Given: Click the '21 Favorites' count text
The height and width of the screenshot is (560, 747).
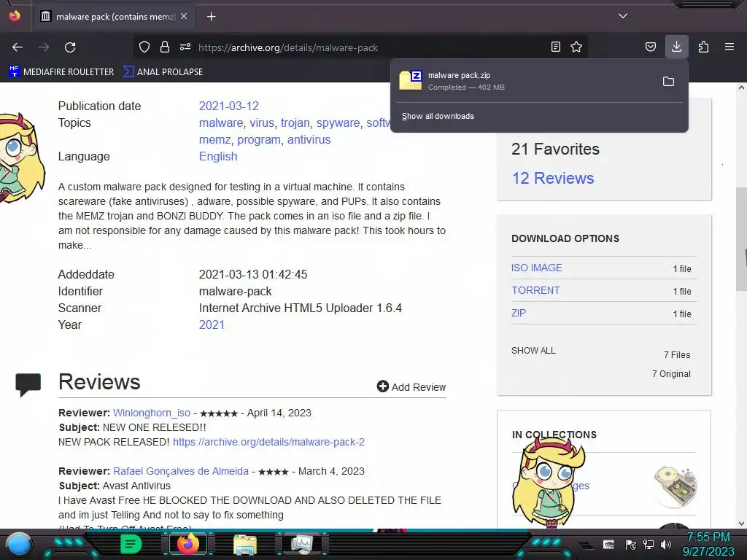Looking at the screenshot, I should (x=555, y=149).
